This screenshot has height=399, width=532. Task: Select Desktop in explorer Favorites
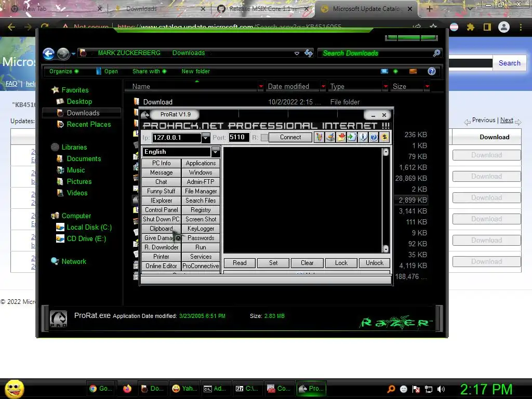pos(79,101)
